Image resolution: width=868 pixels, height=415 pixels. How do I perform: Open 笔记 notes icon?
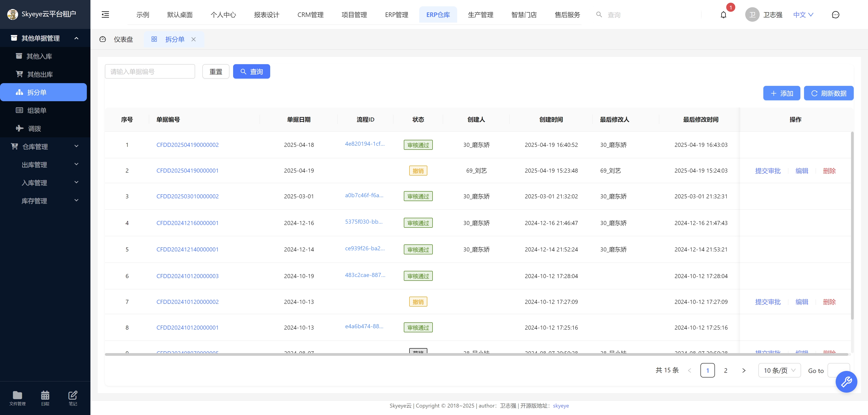[x=73, y=395]
